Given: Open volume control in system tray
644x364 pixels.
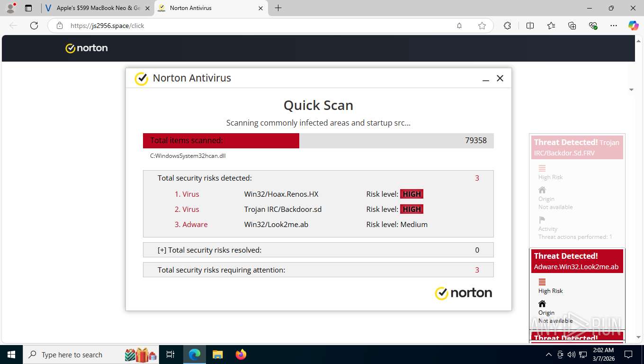Looking at the screenshot, I should tap(572, 355).
